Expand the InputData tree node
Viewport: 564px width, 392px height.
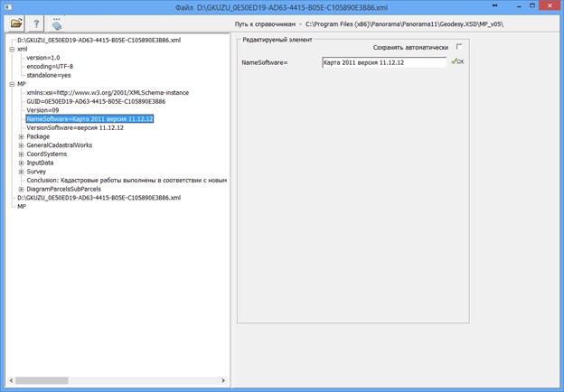point(21,163)
